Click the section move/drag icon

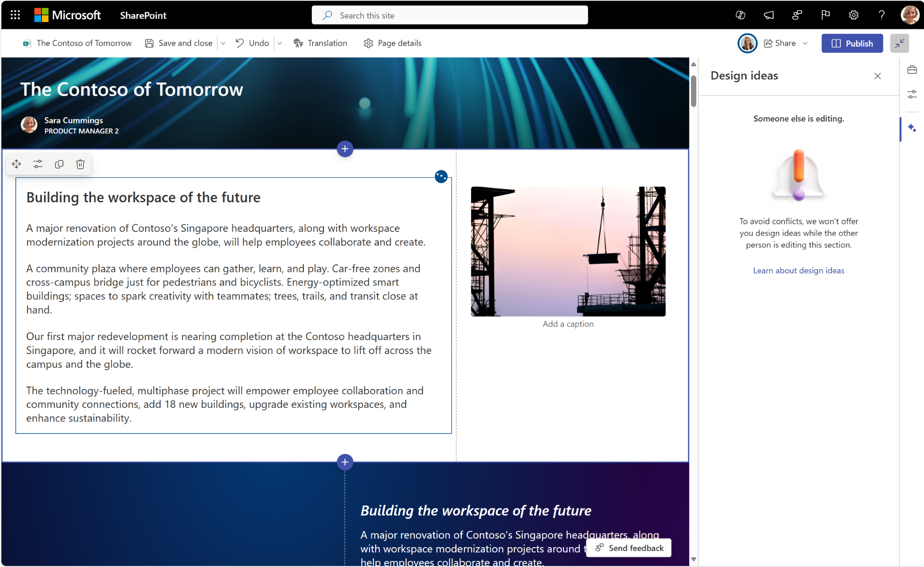pos(16,164)
